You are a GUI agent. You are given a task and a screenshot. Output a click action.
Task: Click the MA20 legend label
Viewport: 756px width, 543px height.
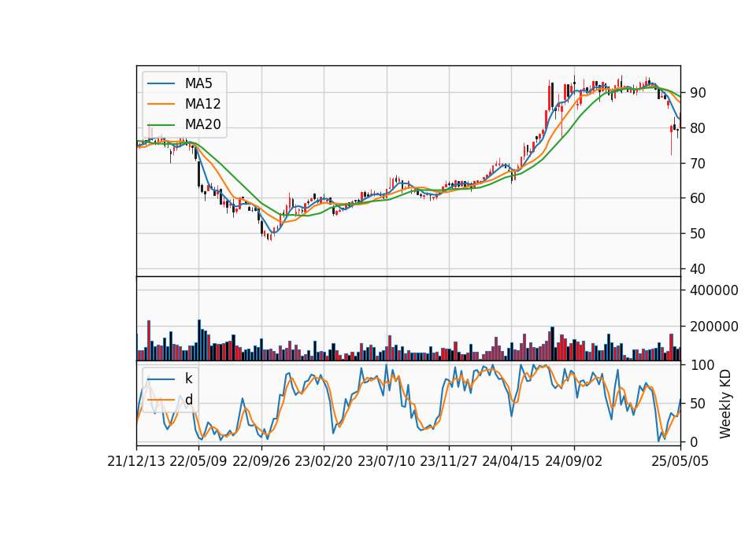pyautogui.click(x=202, y=125)
